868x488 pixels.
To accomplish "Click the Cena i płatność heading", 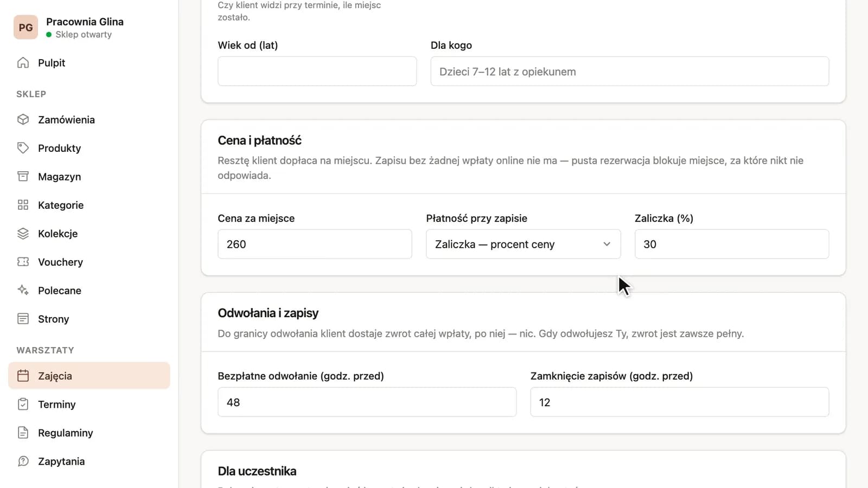I will coord(259,140).
